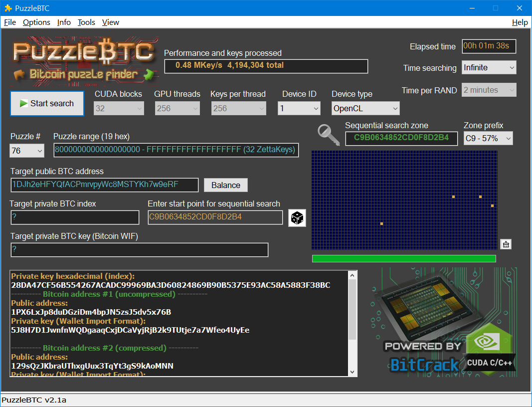Open the Time per RAND dropdown
532x407 pixels.
pyautogui.click(x=489, y=90)
